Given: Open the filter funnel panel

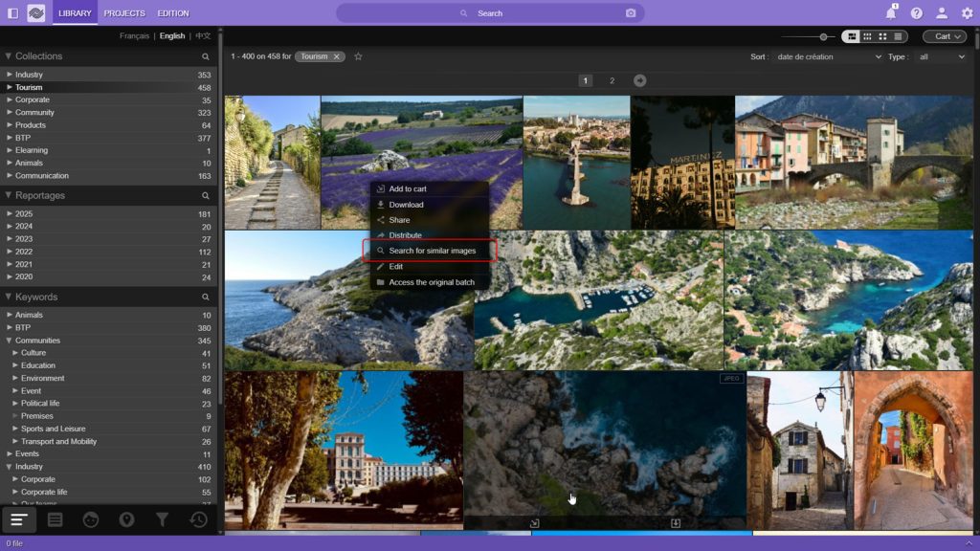Looking at the screenshot, I should (x=163, y=519).
